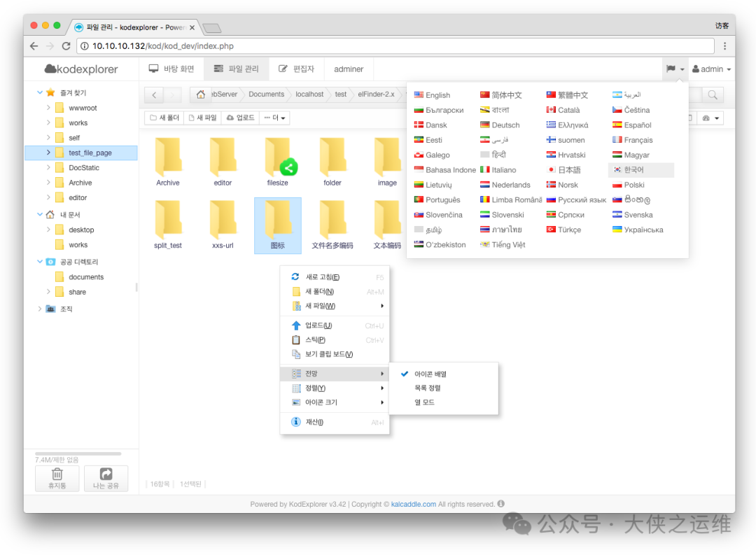Switch to the 편집자 editor tab
This screenshot has width=756, height=555.
click(297, 69)
